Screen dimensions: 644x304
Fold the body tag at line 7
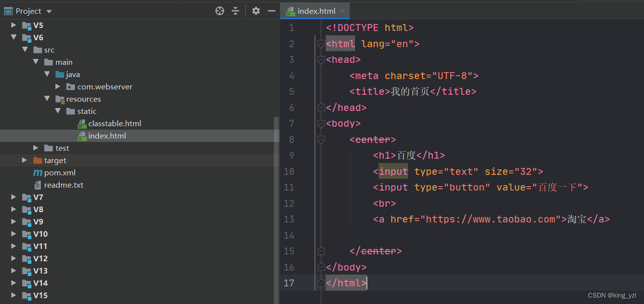tap(321, 124)
